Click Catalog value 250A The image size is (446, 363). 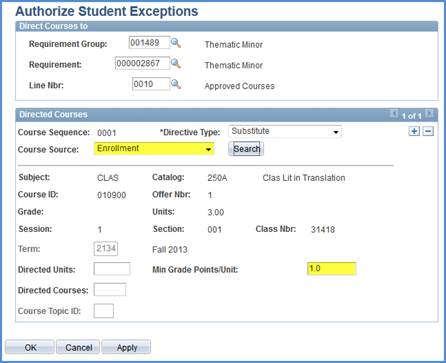217,178
